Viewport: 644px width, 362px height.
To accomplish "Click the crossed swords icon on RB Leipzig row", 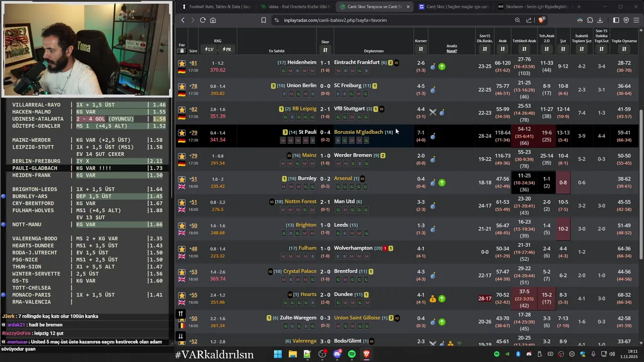I will [433, 113].
